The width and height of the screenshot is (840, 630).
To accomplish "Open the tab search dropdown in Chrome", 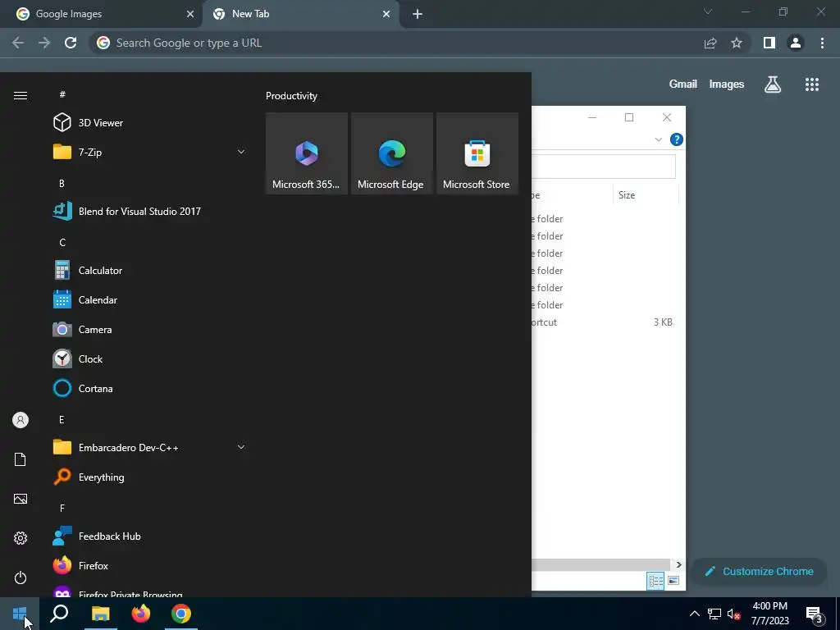I will [x=708, y=11].
